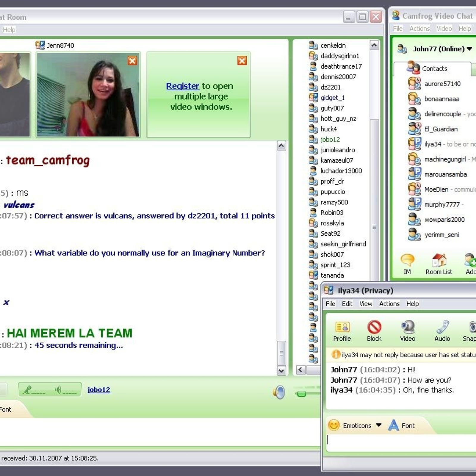This screenshot has height=476, width=476.
Task: Click the up arrow of the user list scrollbar
Action: pyautogui.click(x=374, y=45)
